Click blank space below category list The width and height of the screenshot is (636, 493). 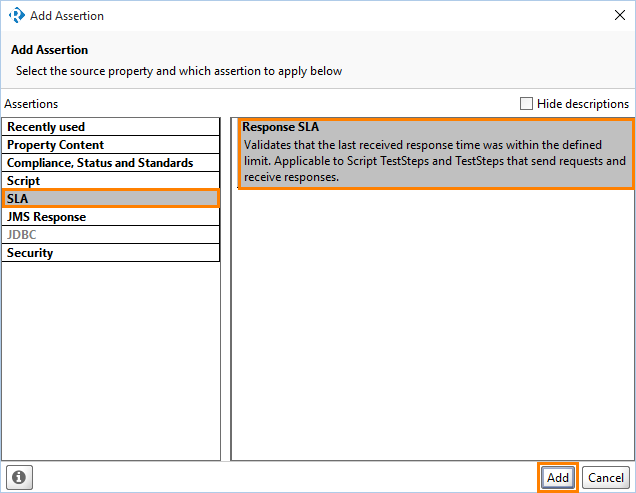coord(111,360)
